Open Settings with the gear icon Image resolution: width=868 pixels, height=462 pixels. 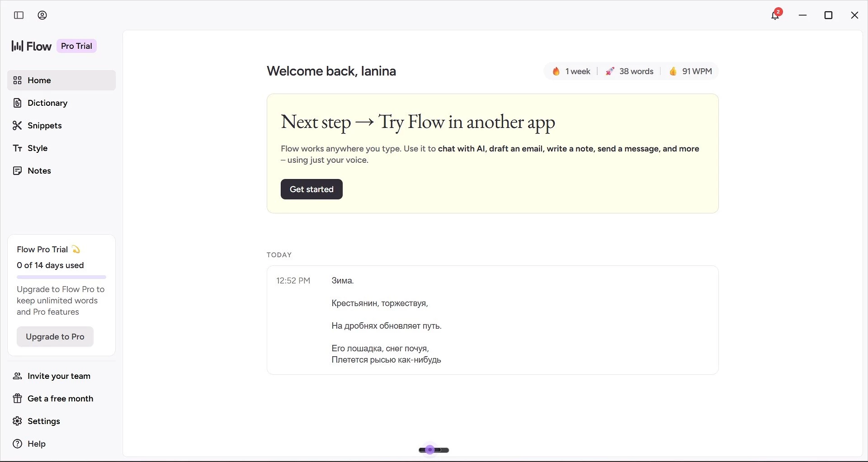pos(17,421)
